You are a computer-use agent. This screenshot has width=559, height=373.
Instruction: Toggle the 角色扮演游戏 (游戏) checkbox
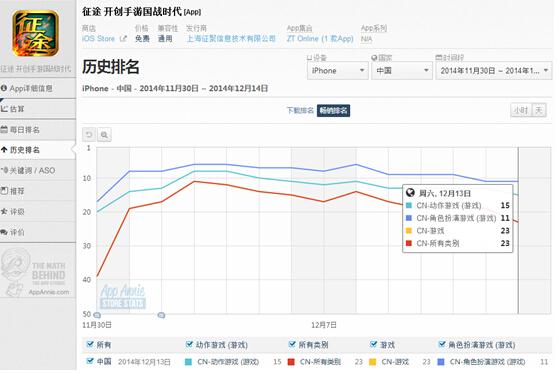pyautogui.click(x=442, y=344)
